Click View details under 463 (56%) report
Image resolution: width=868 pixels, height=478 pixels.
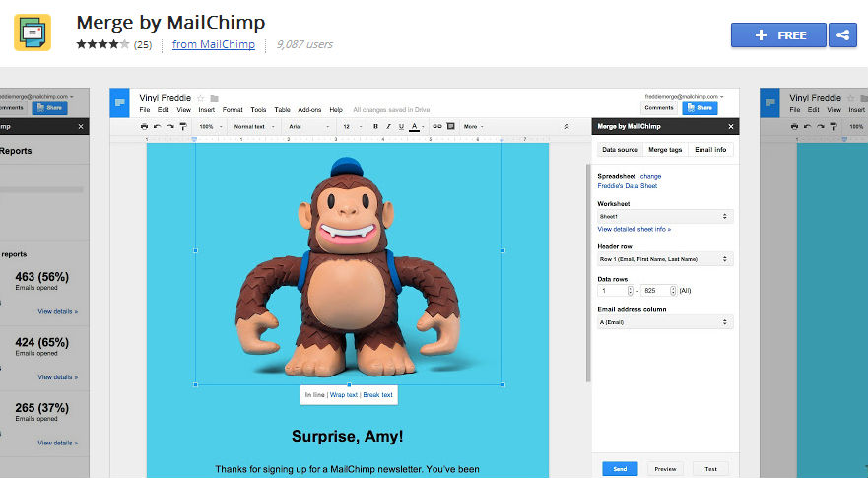[57, 311]
